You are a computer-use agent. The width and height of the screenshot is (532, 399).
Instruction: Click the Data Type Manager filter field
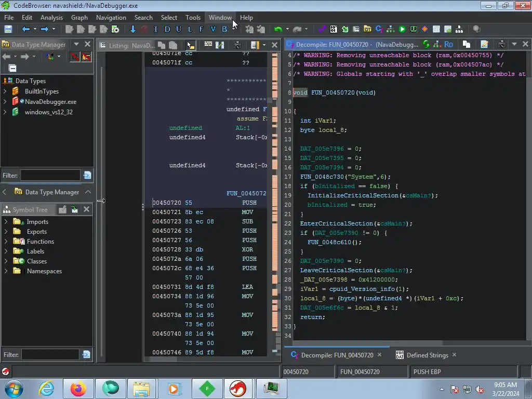(50, 176)
